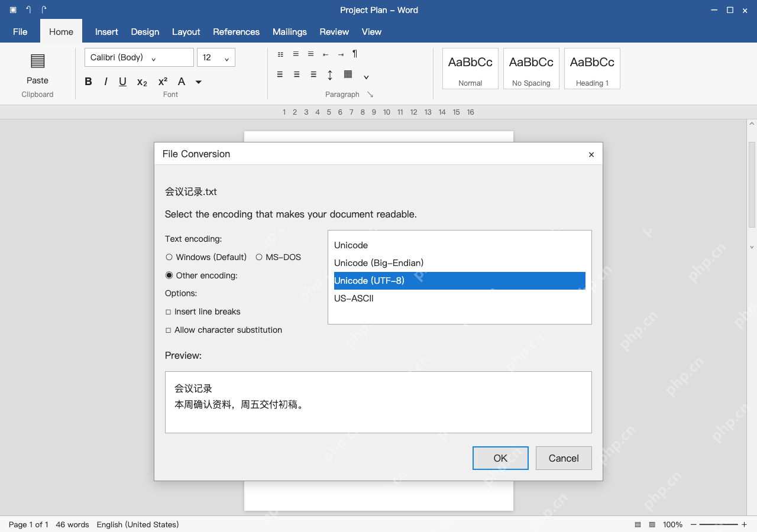Cancel the File Conversion dialog
This screenshot has height=532, width=757.
point(564,458)
